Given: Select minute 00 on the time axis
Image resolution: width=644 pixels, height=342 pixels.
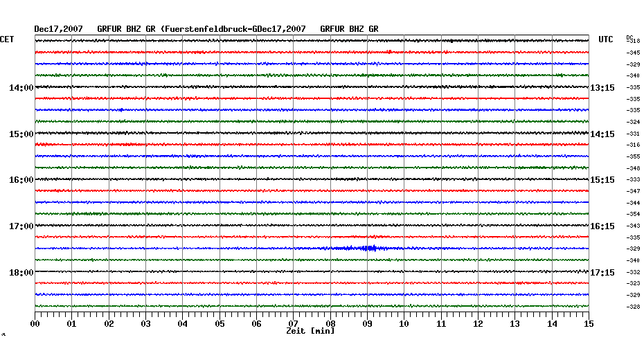Looking at the screenshot, I should (x=35, y=323).
